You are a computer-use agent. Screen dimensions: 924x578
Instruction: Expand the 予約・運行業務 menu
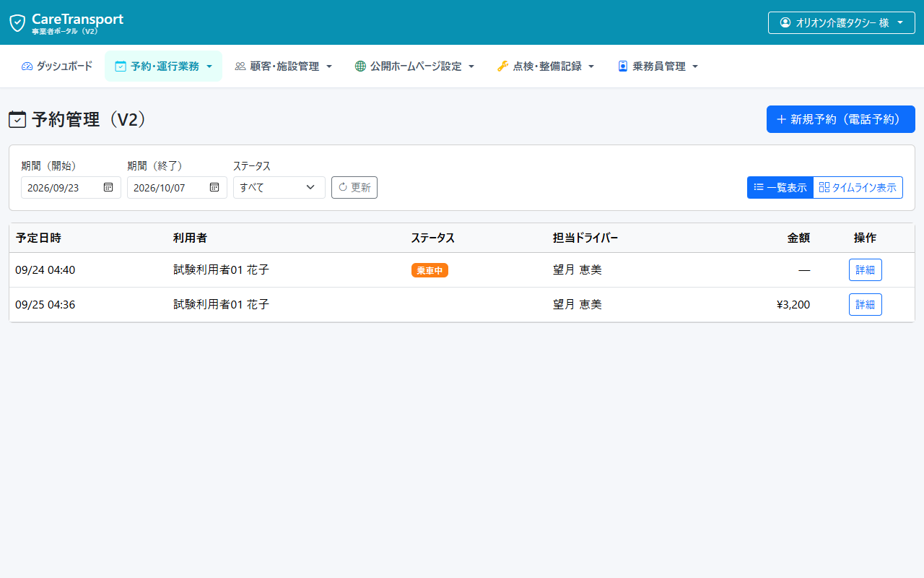tap(164, 66)
